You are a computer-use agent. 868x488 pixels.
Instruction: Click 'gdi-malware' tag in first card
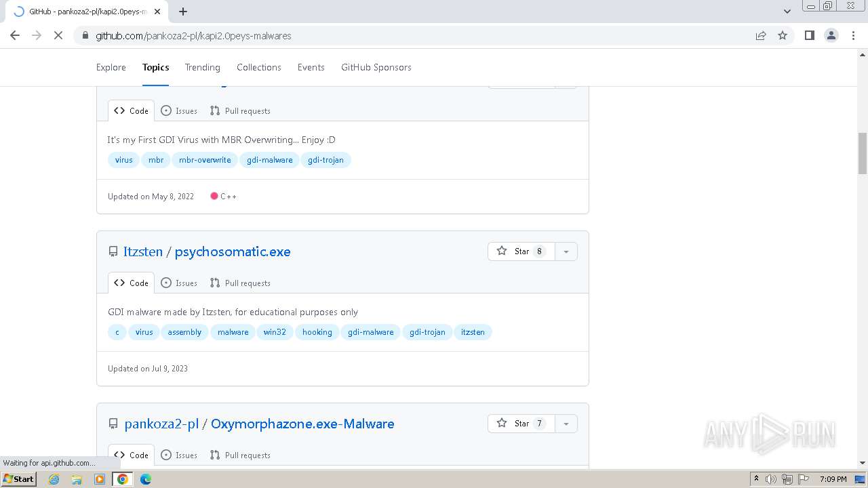(x=269, y=160)
